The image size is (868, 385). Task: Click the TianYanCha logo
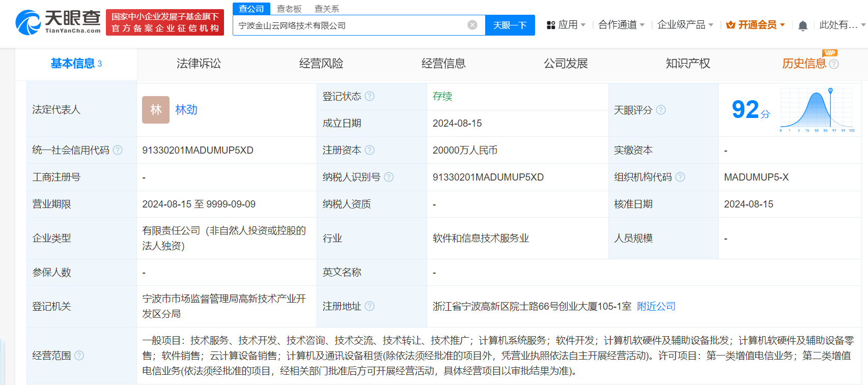coord(58,22)
